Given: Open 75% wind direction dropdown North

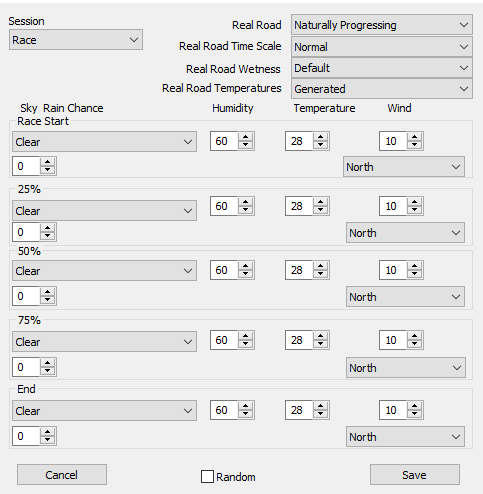Looking at the screenshot, I should [x=406, y=368].
